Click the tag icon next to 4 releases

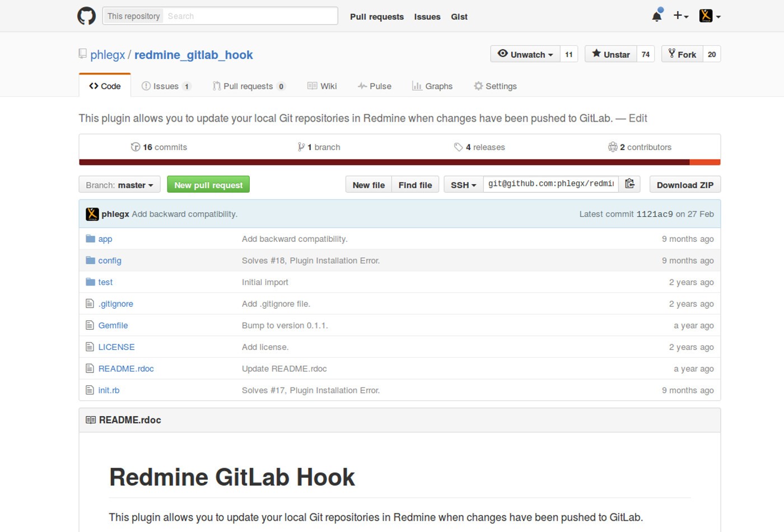coord(458,147)
